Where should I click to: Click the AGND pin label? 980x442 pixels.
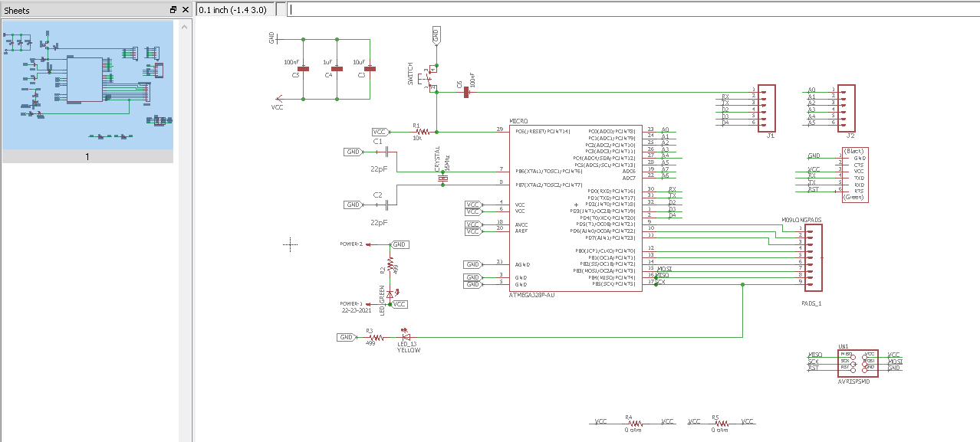click(521, 264)
